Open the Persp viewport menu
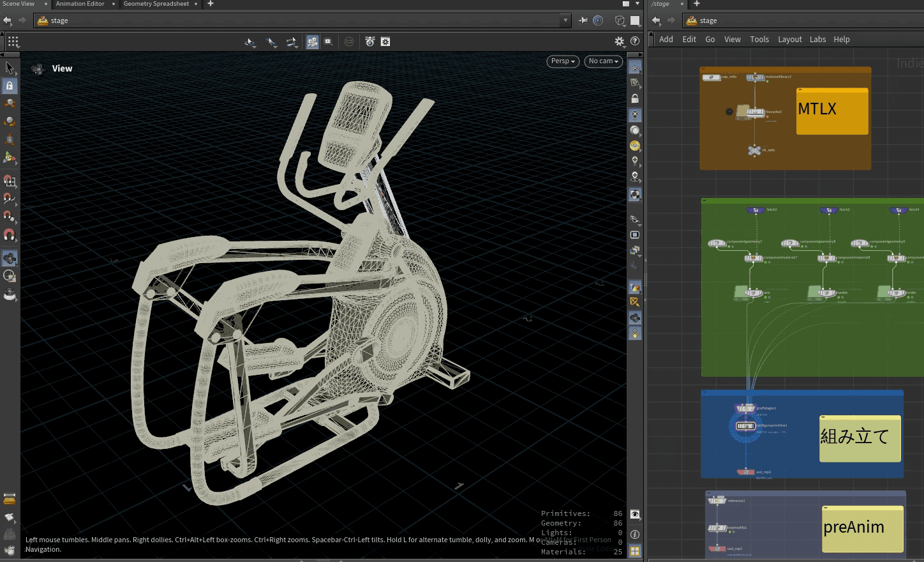 563,61
